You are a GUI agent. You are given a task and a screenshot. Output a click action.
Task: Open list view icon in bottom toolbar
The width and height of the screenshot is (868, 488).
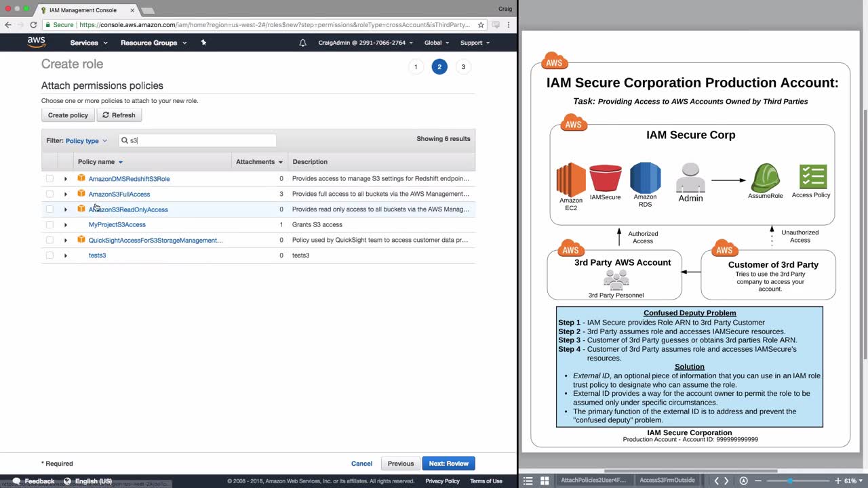528,481
